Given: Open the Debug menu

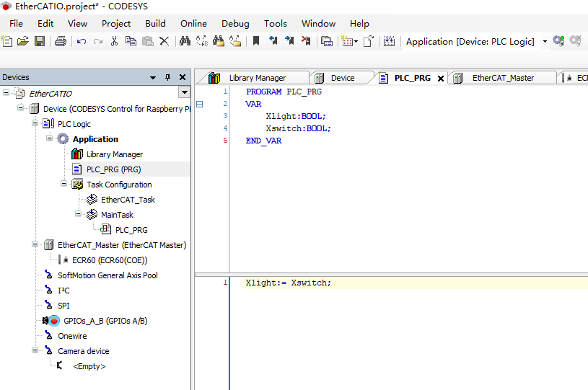Looking at the screenshot, I should pos(235,24).
